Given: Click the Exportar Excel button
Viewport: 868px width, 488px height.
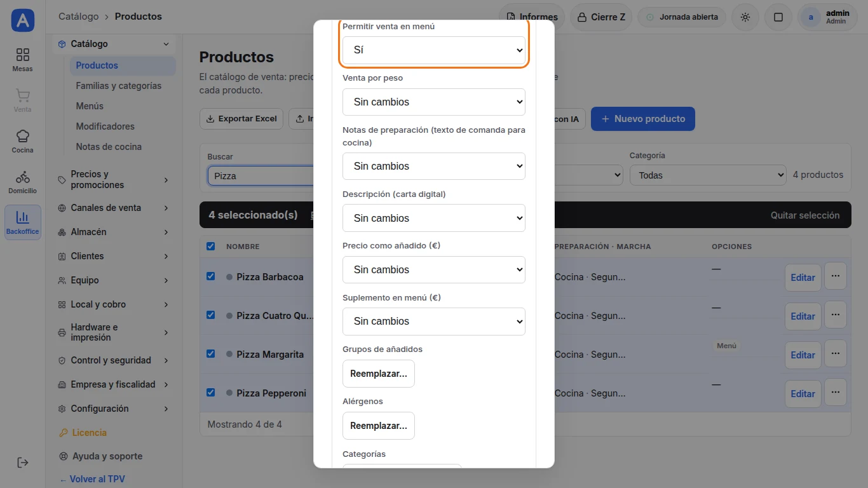Looking at the screenshot, I should point(241,119).
